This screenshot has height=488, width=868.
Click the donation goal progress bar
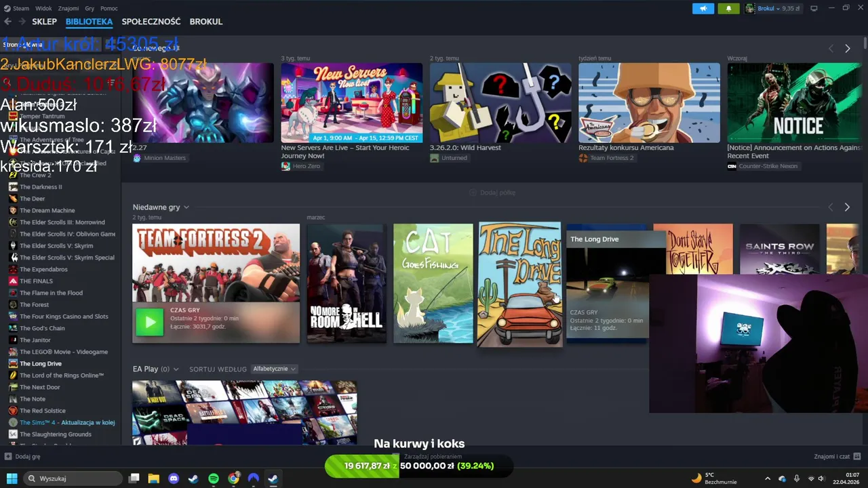tap(419, 466)
